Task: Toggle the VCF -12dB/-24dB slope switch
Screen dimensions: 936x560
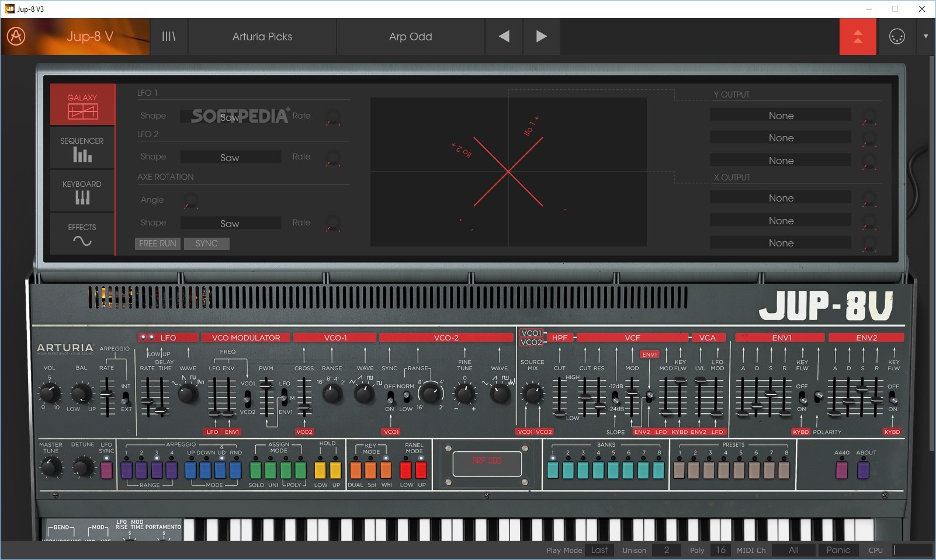Action: 615,397
